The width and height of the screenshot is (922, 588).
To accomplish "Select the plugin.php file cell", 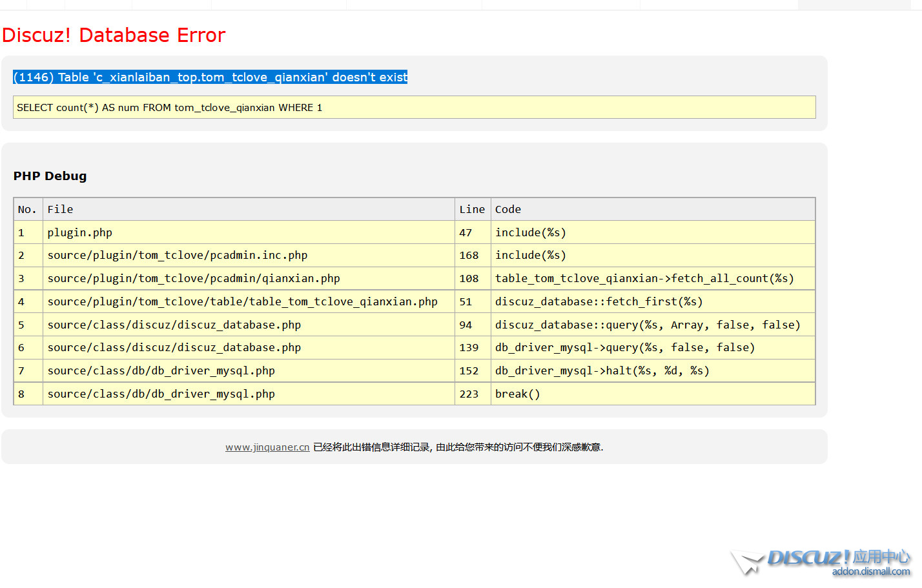I will click(80, 232).
